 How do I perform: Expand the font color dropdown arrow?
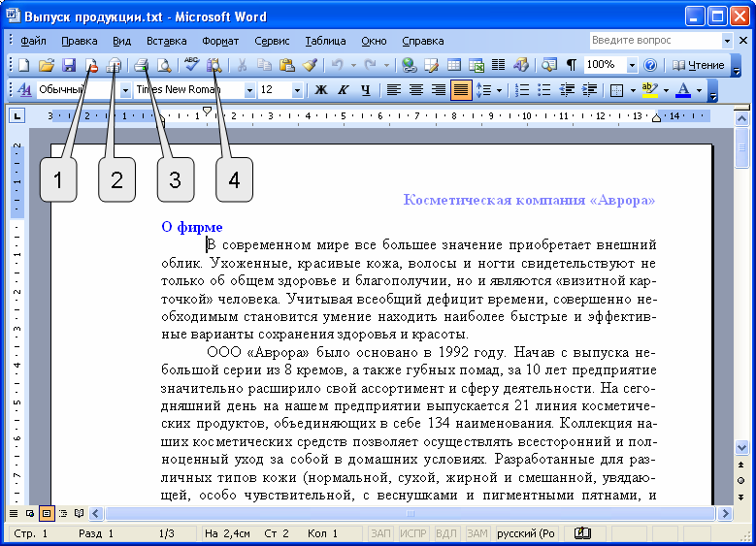tap(699, 90)
